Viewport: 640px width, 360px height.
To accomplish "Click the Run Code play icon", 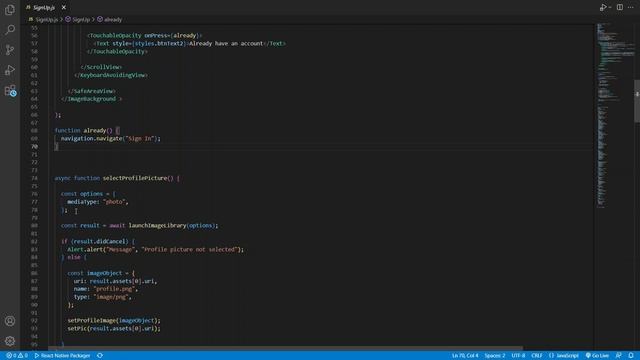I will pos(603,7).
